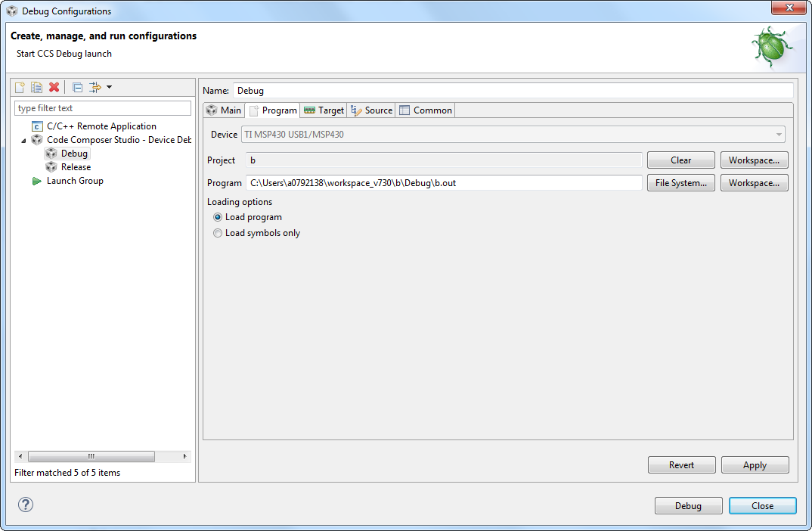
Task: Open help via question mark icon
Action: click(x=26, y=505)
